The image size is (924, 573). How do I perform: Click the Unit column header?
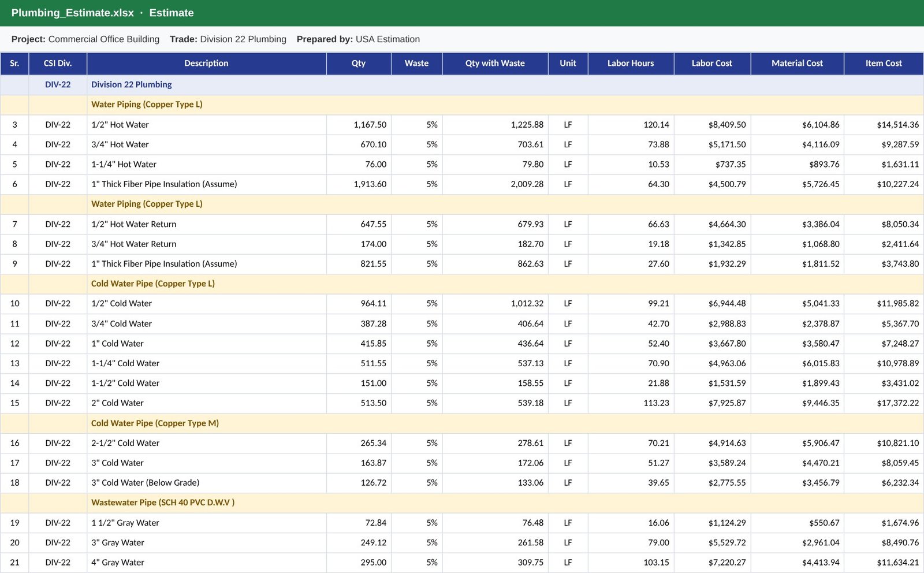point(568,64)
